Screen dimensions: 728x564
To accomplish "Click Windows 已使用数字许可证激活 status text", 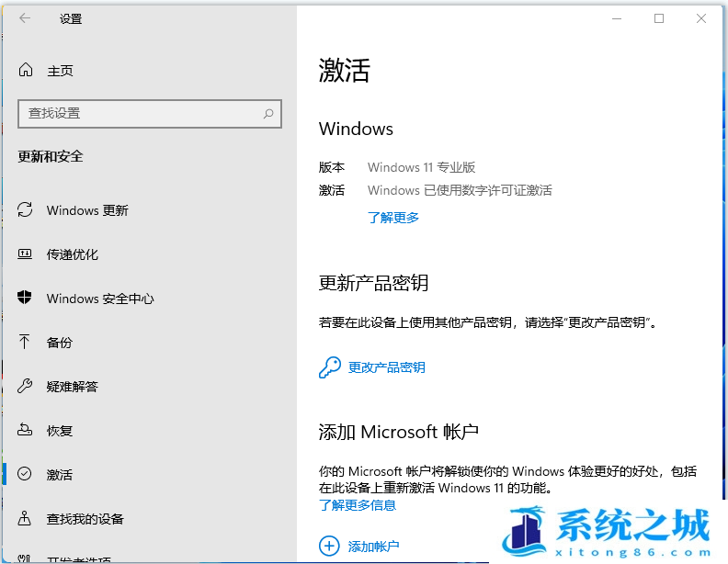I will click(x=460, y=190).
